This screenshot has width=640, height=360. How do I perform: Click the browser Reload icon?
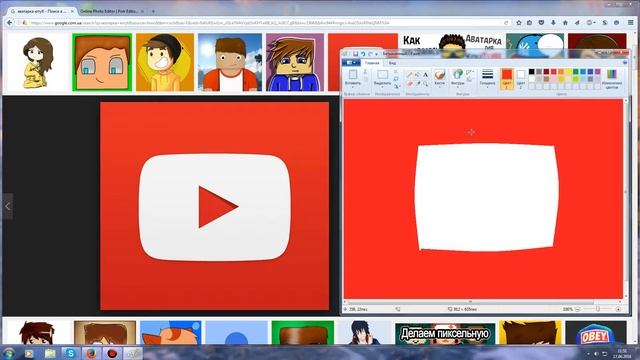tap(506, 23)
